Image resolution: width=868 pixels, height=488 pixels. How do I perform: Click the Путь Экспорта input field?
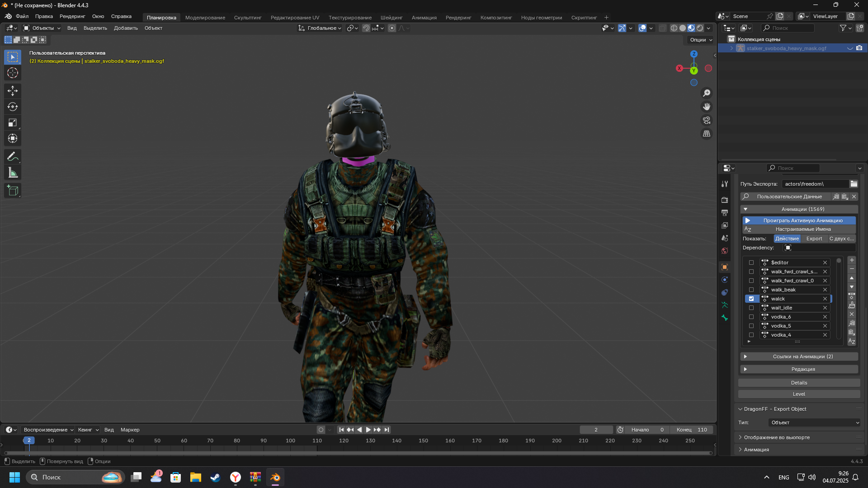815,184
